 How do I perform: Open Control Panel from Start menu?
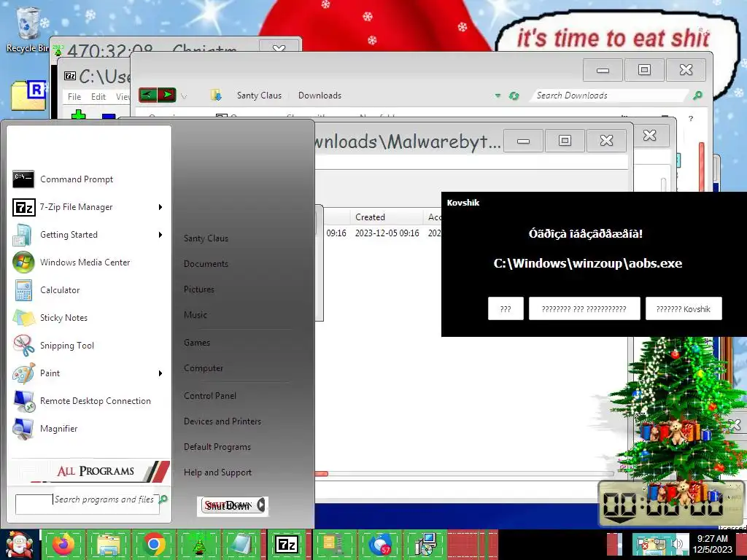pos(209,396)
